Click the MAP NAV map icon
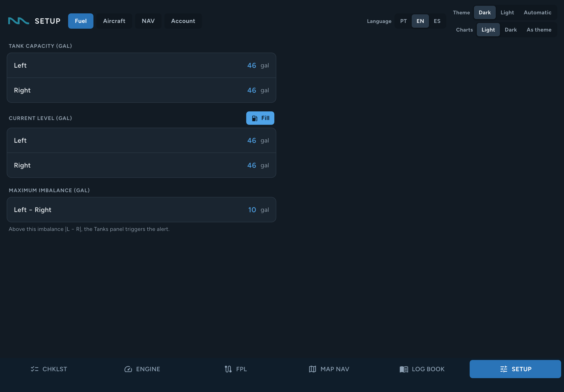This screenshot has height=392, width=564. pos(312,369)
